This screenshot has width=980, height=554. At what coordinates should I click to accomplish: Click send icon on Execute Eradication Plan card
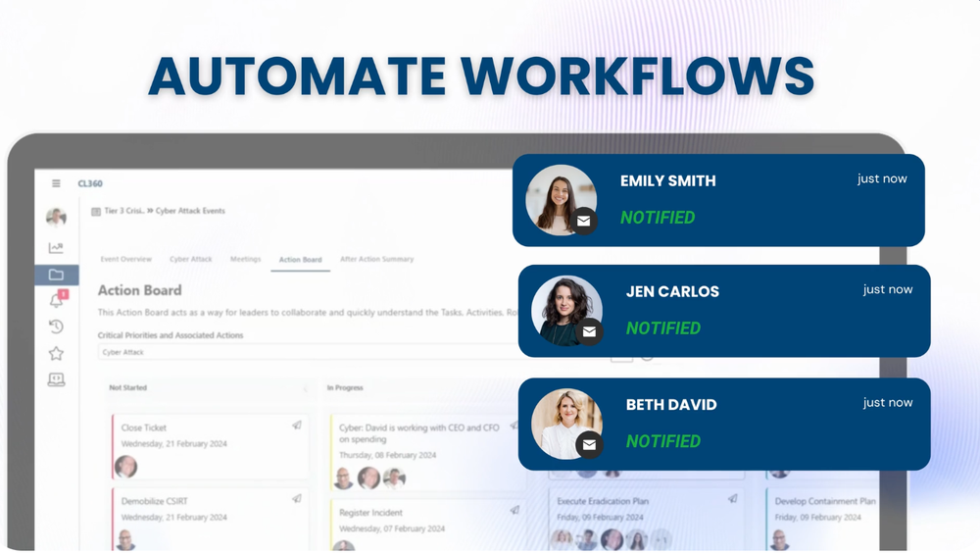[x=732, y=499]
